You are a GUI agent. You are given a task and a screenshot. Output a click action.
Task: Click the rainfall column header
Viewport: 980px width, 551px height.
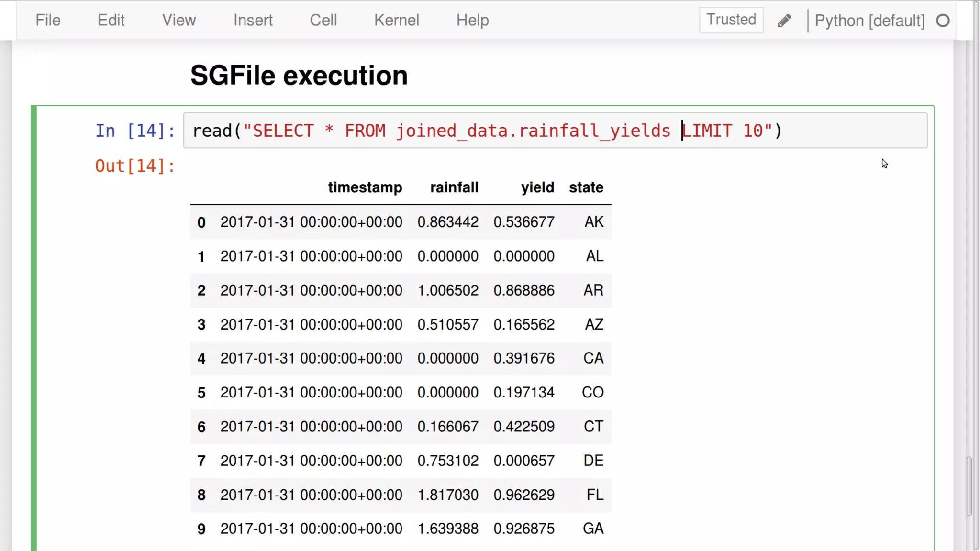(x=454, y=187)
